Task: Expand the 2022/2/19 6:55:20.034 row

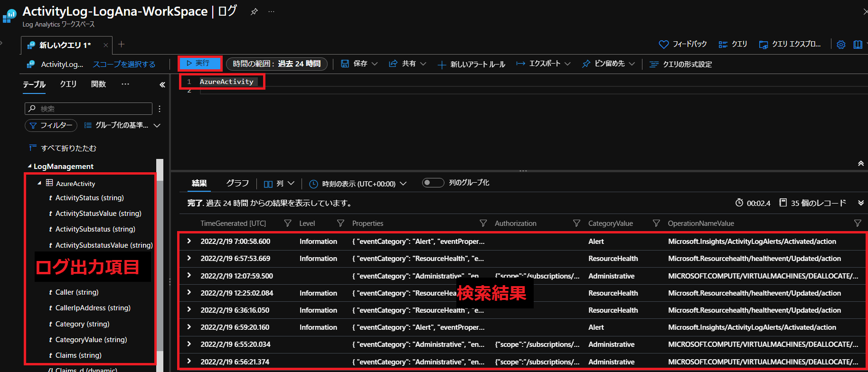Action: (189, 344)
